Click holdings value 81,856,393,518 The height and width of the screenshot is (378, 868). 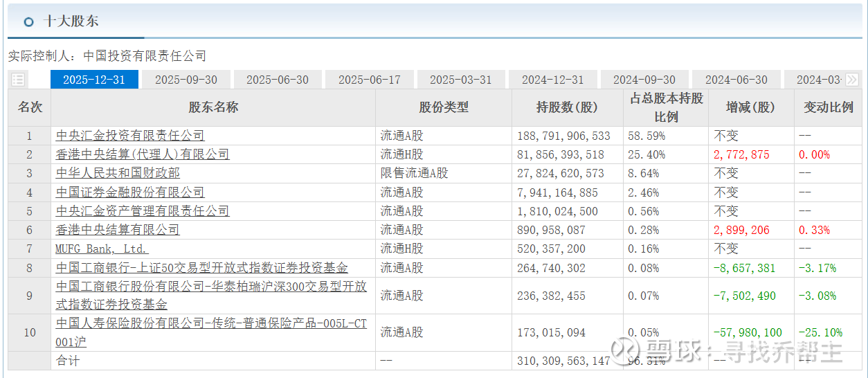(561, 154)
